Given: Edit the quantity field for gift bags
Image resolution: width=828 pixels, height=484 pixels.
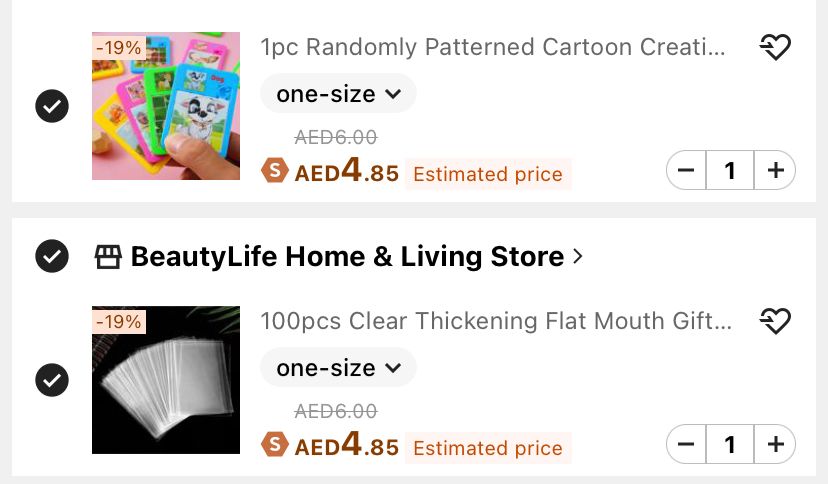Looking at the screenshot, I should [730, 444].
